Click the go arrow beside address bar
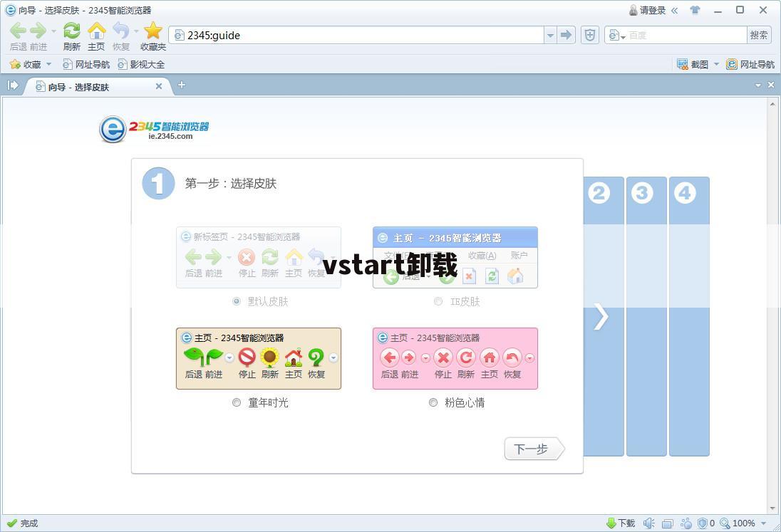Screen dimensions: 781x532 (x=566, y=35)
